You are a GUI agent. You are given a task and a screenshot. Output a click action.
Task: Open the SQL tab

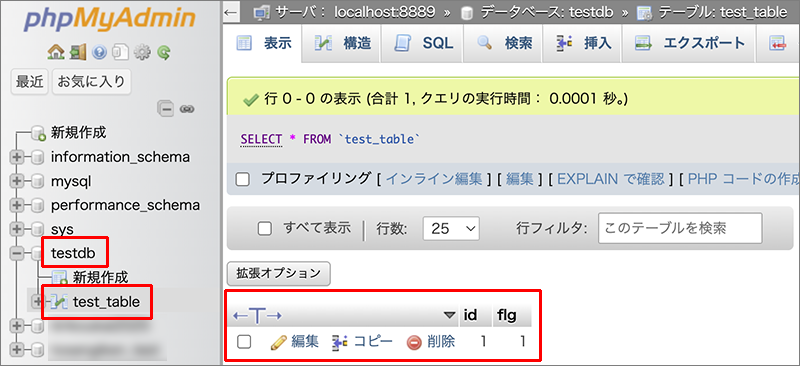423,43
